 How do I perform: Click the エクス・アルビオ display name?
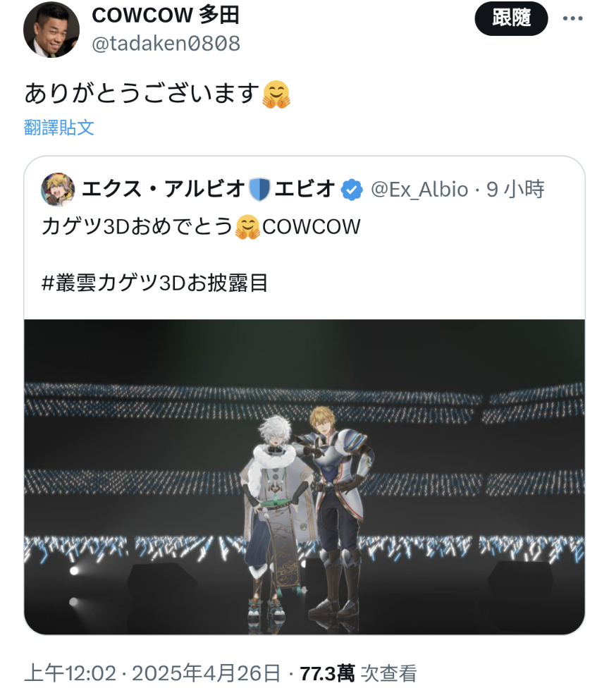click(164, 189)
